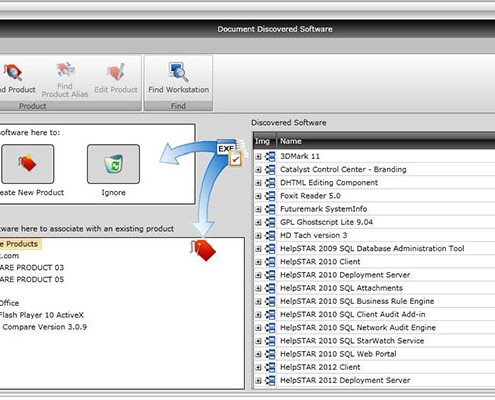Click software icon beside Futuremark SystemInfo

(x=270, y=209)
